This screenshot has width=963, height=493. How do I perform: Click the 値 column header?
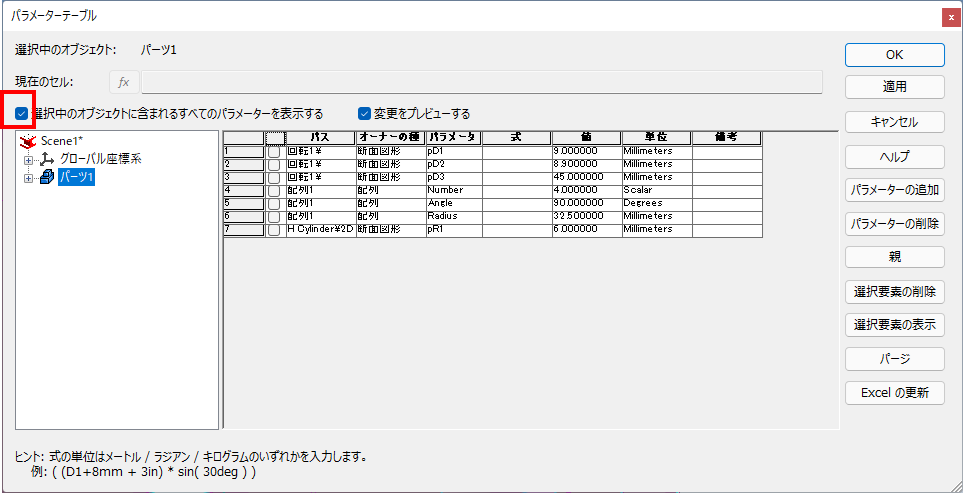[x=586, y=137]
